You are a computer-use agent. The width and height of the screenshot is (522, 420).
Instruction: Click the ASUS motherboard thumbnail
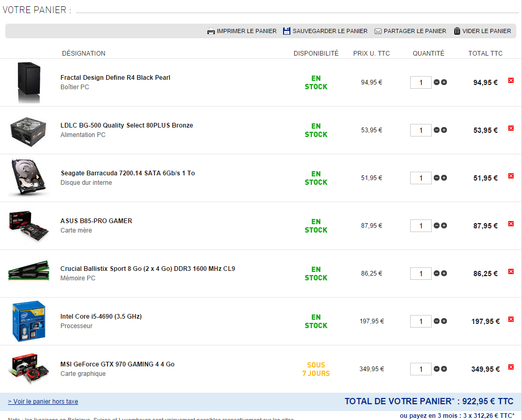click(28, 226)
